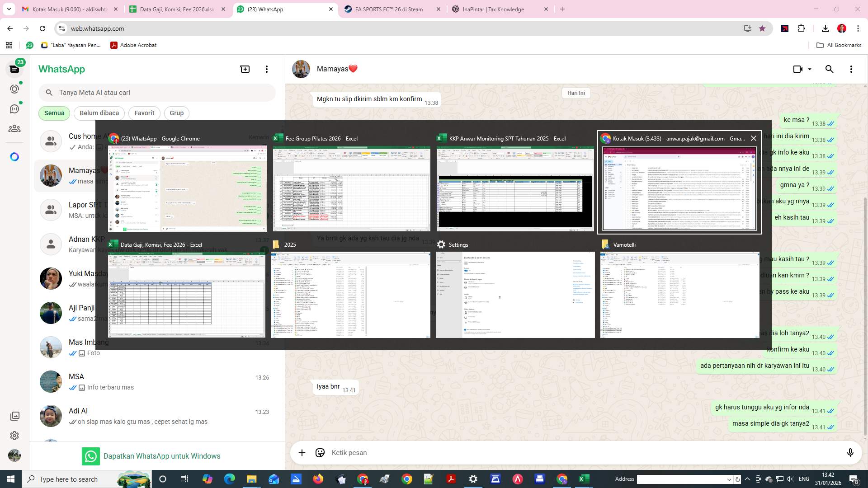The height and width of the screenshot is (488, 868).
Task: Expand hidden icons in the system tray
Action: (747, 479)
